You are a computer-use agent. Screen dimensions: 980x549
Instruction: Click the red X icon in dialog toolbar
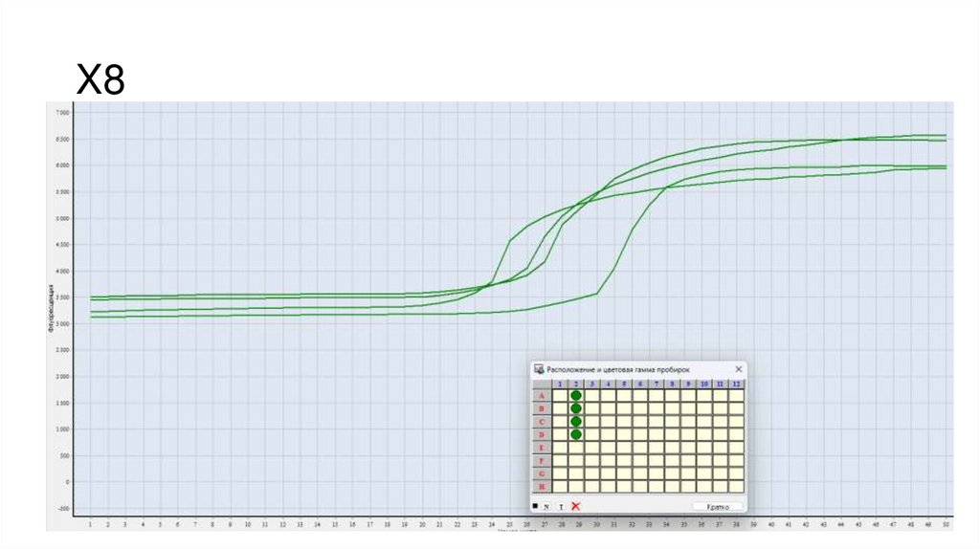click(x=575, y=507)
